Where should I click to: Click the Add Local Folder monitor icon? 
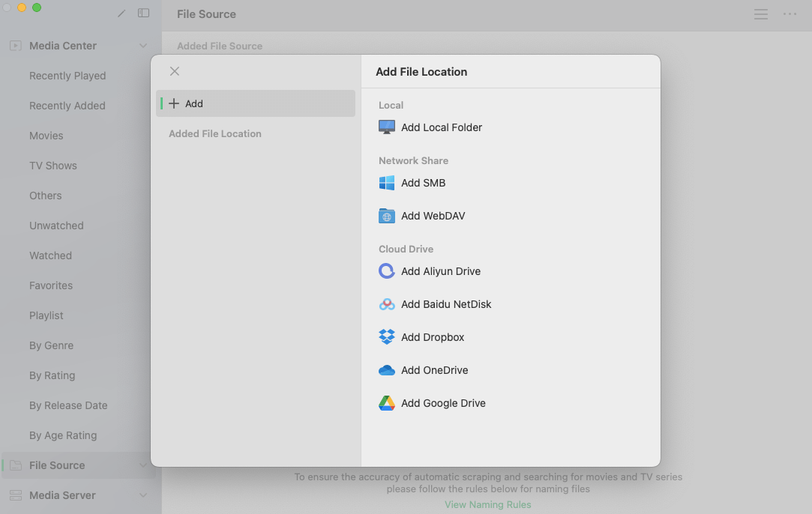tap(386, 127)
